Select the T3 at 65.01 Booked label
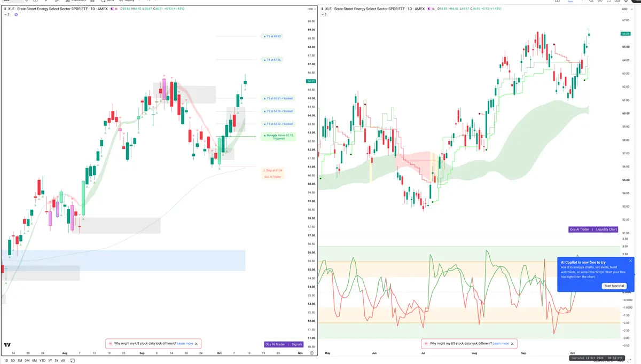 [278, 98]
